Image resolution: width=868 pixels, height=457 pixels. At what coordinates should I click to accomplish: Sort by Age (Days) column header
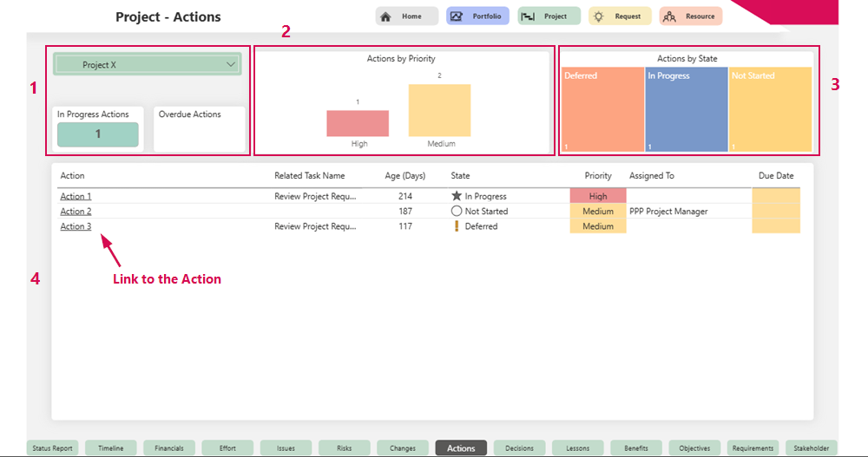click(404, 176)
